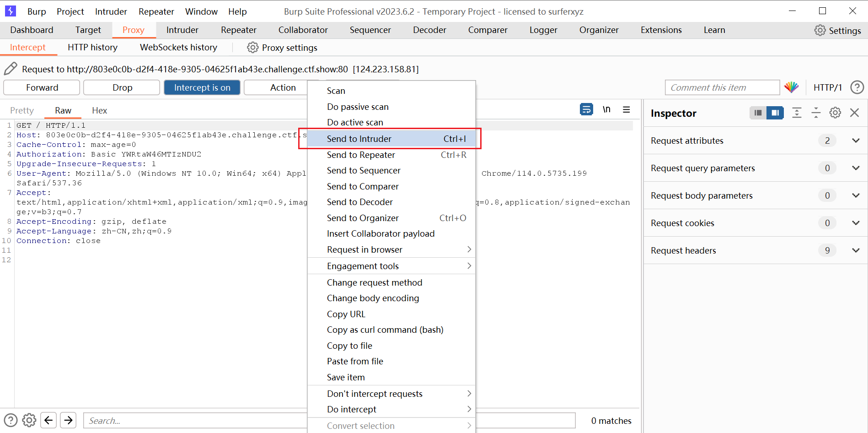Go to previous search match arrow

coord(49,420)
